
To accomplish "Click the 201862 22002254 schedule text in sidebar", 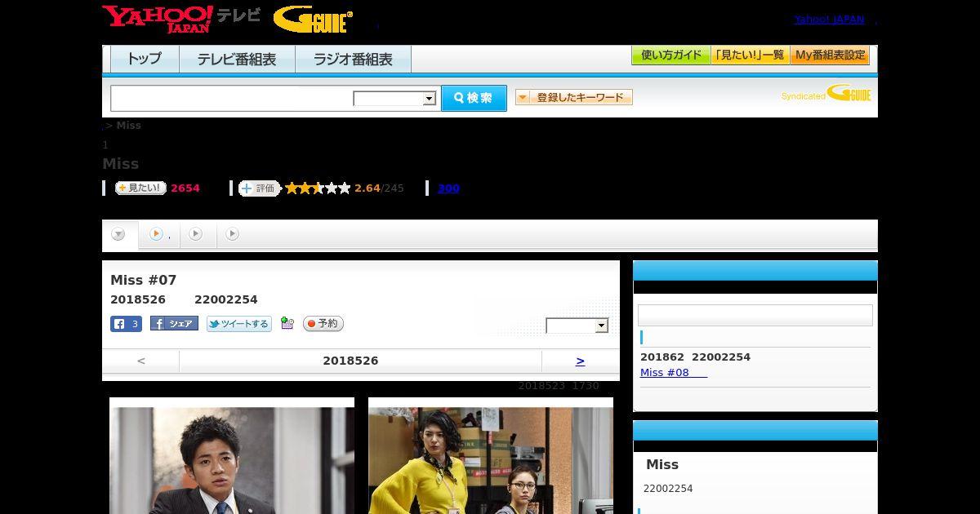I will coord(695,357).
